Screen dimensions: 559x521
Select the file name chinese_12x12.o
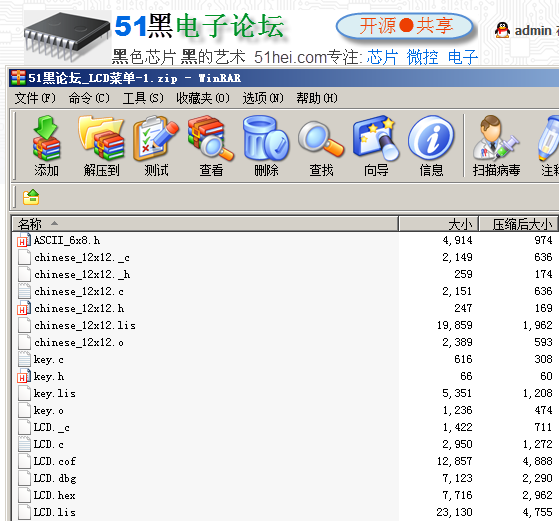click(x=79, y=342)
